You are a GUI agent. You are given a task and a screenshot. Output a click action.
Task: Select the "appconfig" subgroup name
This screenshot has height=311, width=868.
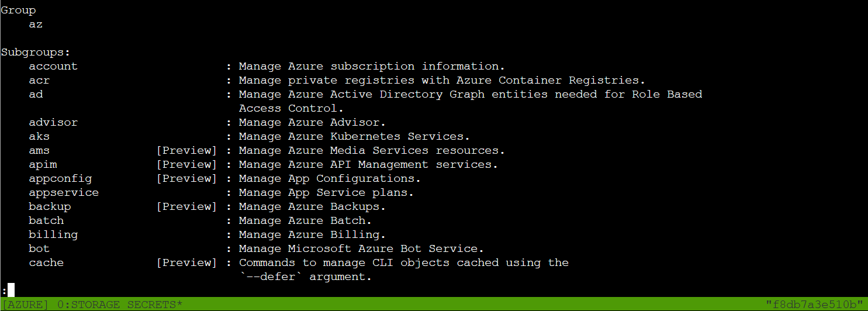60,179
